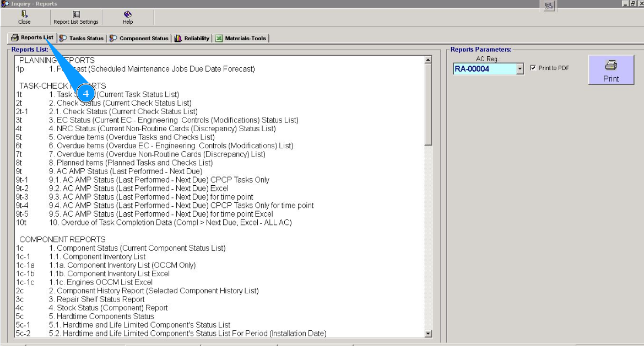Click magnifier icon on Component Status tab
This screenshot has width=644, height=349.
[113, 38]
